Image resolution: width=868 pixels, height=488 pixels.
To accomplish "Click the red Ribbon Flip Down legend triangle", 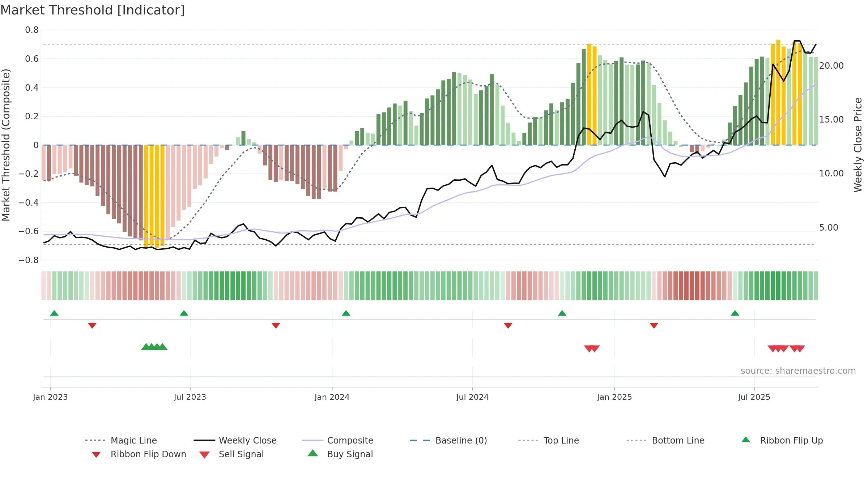I will (96, 455).
